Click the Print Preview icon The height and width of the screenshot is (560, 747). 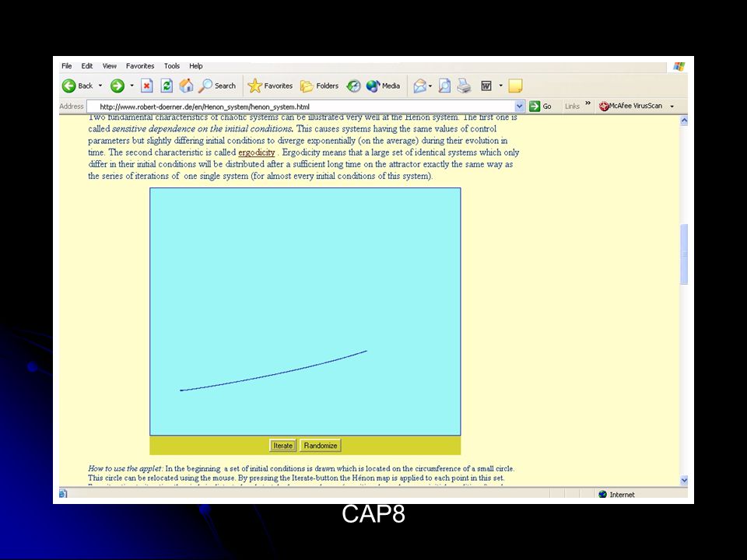(x=444, y=86)
